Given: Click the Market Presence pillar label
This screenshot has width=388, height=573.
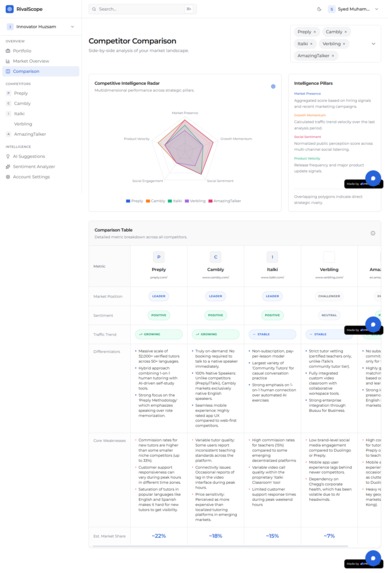Looking at the screenshot, I should [x=307, y=94].
